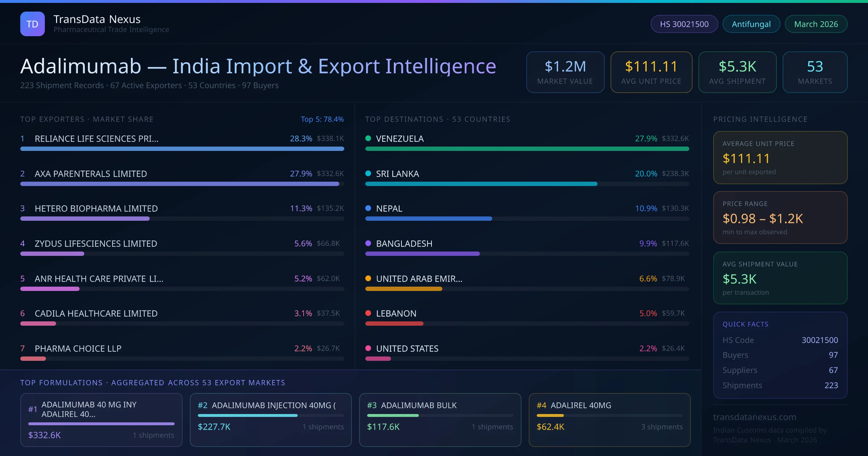Viewport: 868px width, 456px height.
Task: Open the Market Value stat card
Action: coord(565,72)
